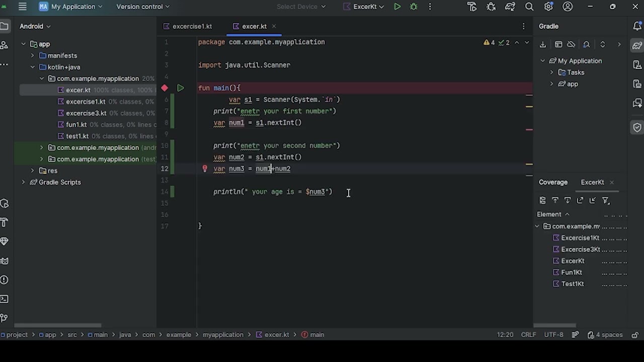The image size is (644, 362).
Task: Expand or collapse all Gradle nodes
Action: click(603, 45)
